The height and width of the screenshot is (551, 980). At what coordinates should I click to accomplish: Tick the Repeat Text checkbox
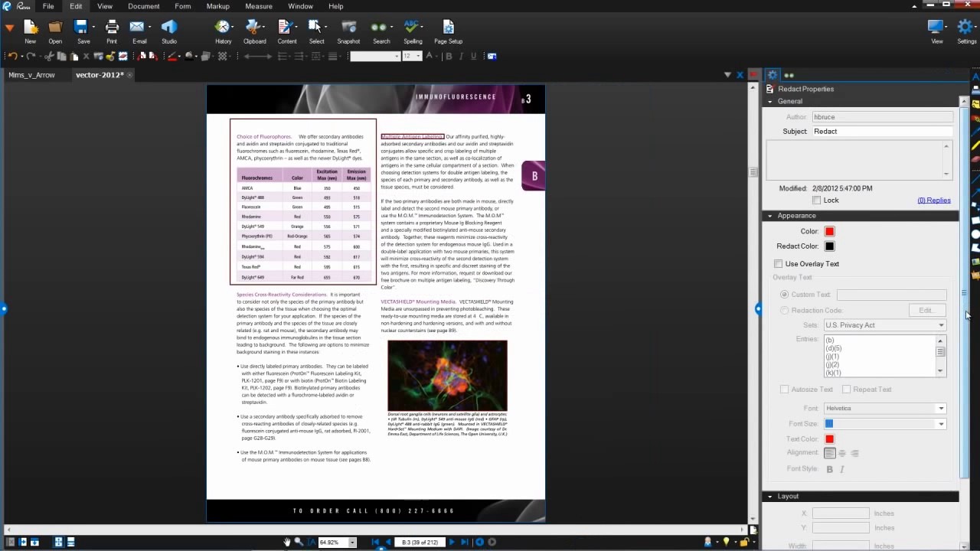[x=846, y=390]
